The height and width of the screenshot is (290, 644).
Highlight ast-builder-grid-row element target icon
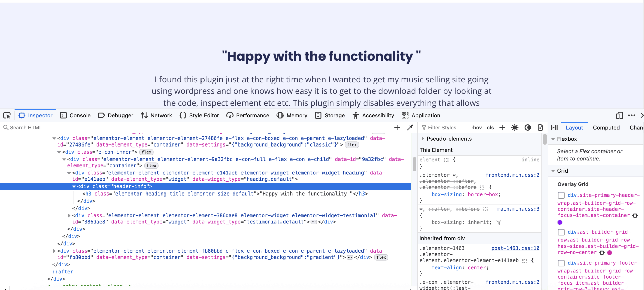(602, 253)
